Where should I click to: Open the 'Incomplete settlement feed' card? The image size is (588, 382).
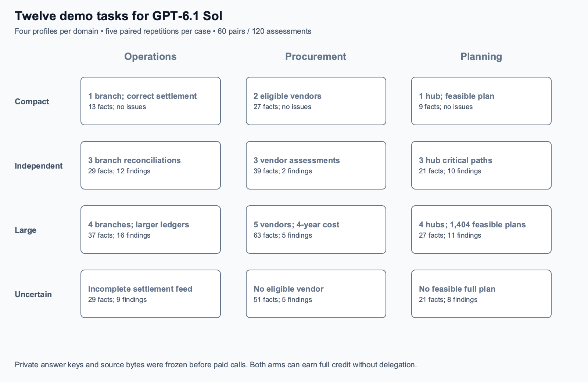point(151,294)
